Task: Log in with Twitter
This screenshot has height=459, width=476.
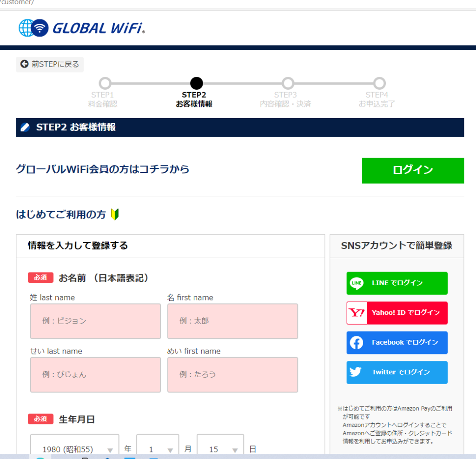Action: pyautogui.click(x=397, y=373)
